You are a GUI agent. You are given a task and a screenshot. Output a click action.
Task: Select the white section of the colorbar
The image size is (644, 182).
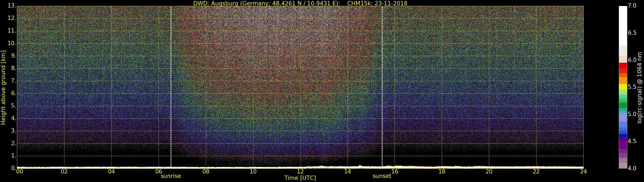point(623,25)
